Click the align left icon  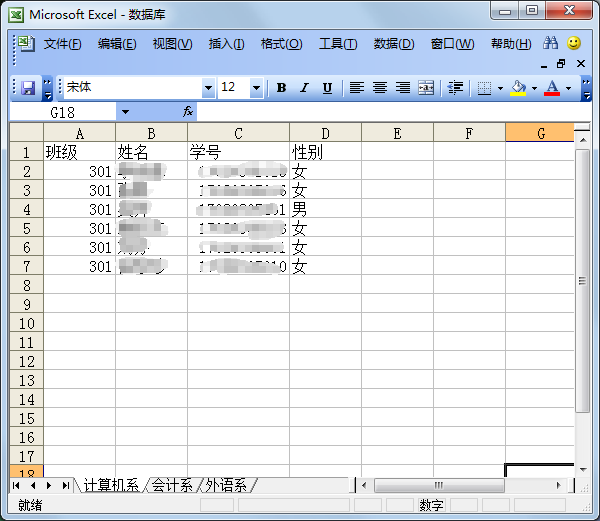point(356,88)
